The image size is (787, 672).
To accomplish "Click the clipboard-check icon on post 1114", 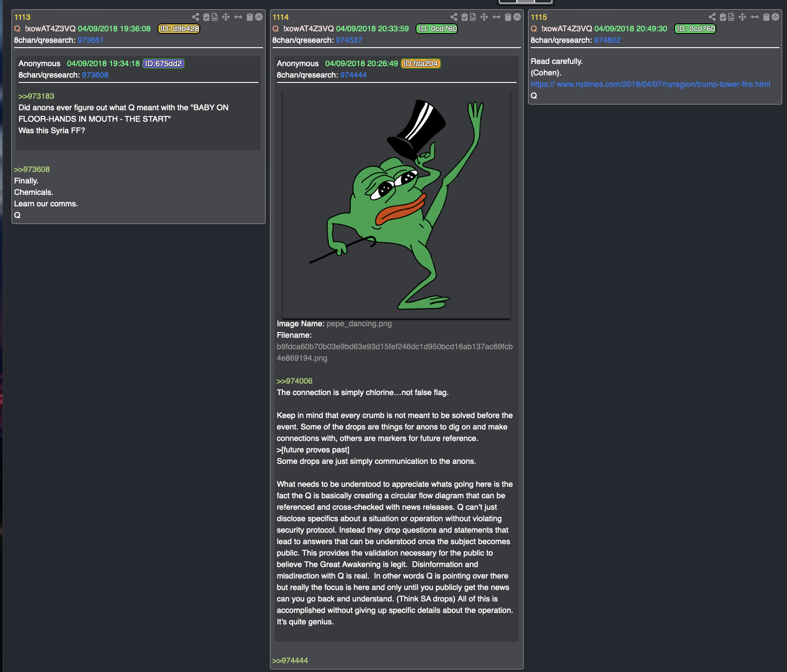I will click(x=465, y=17).
